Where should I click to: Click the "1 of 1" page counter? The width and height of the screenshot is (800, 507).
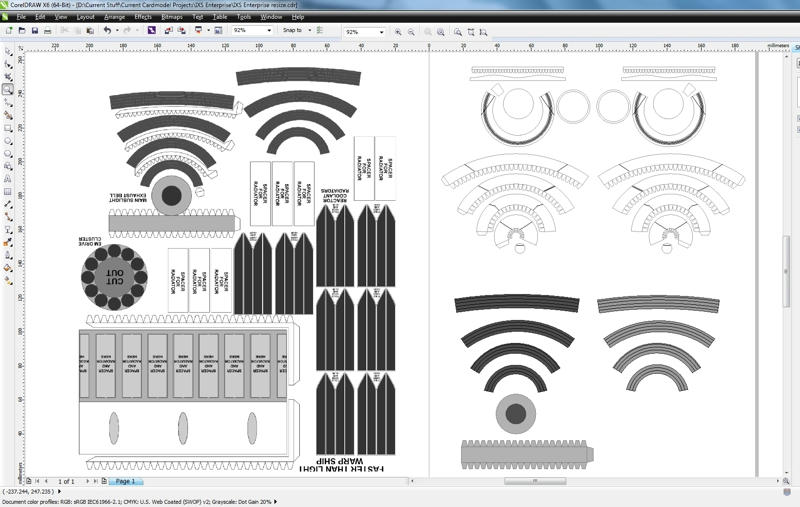tap(66, 481)
